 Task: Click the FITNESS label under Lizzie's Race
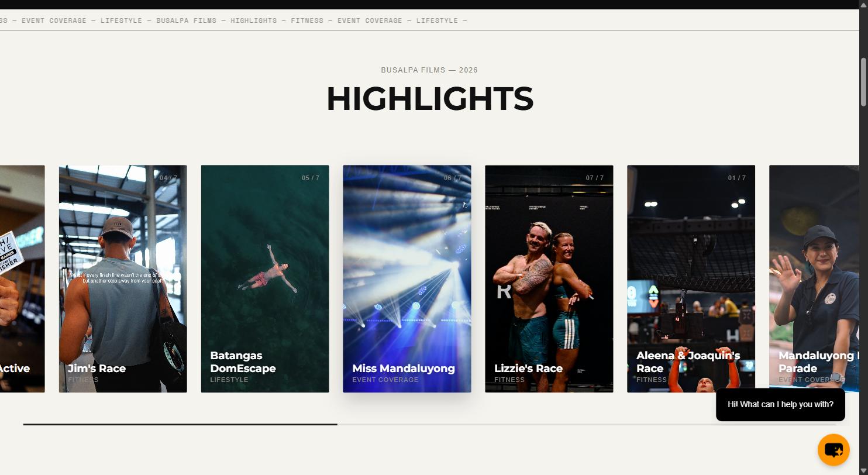pos(509,380)
